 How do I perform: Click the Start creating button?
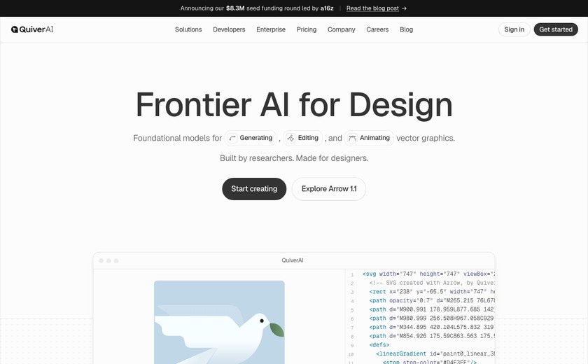(254, 189)
